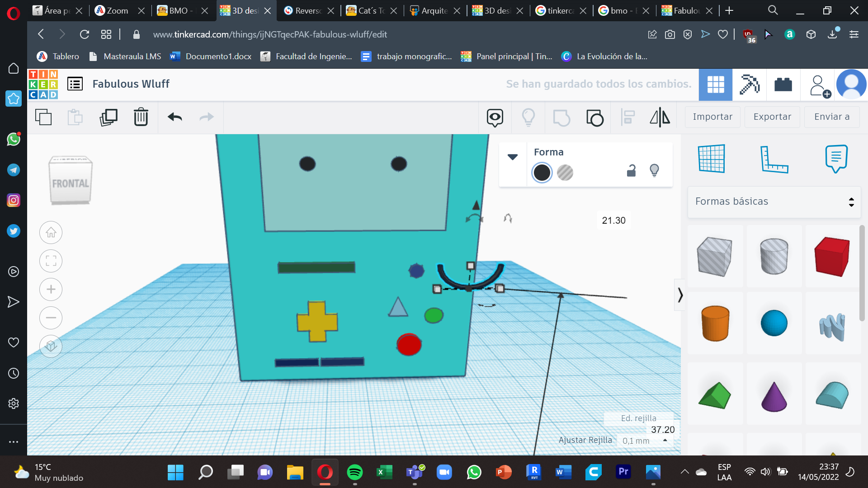The width and height of the screenshot is (868, 488).
Task: Pick the striped Cylinder hole shape
Action: click(774, 256)
